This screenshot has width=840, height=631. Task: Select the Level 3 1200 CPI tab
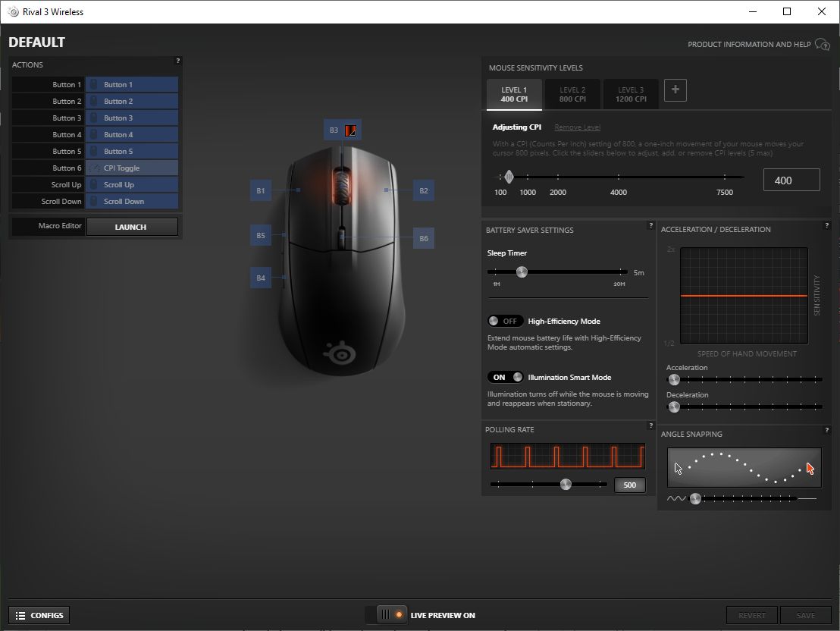631,94
